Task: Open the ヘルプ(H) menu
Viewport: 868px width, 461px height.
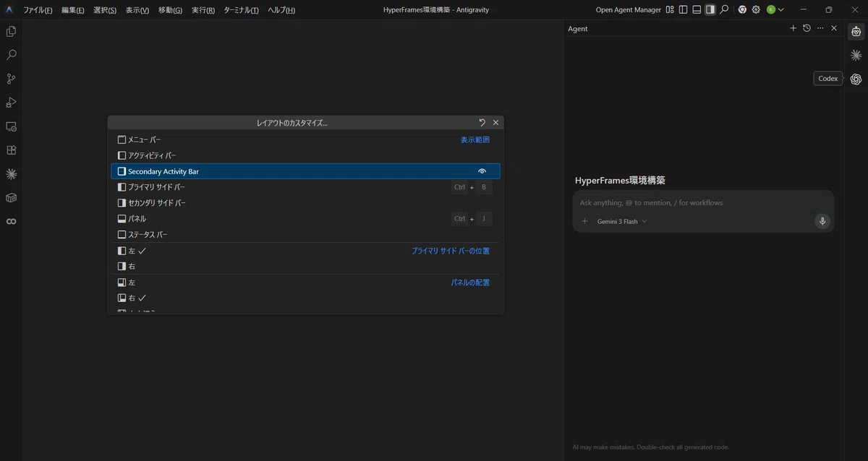Action: point(281,10)
